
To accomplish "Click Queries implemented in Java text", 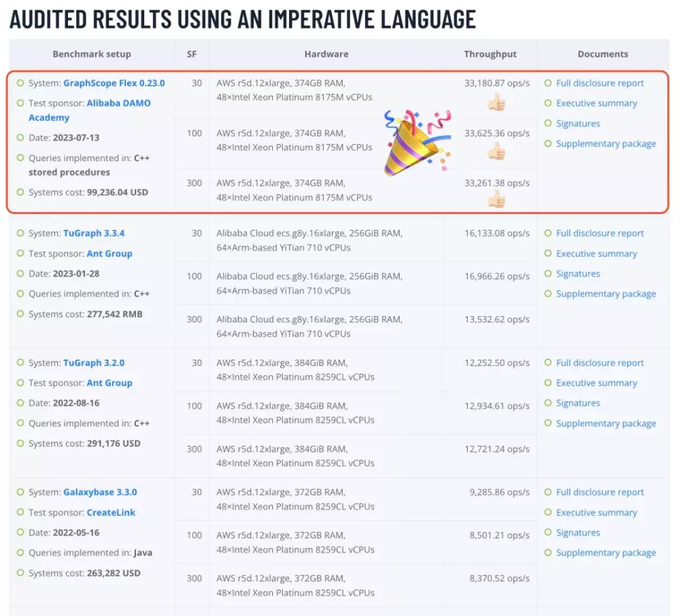I will pos(90,553).
